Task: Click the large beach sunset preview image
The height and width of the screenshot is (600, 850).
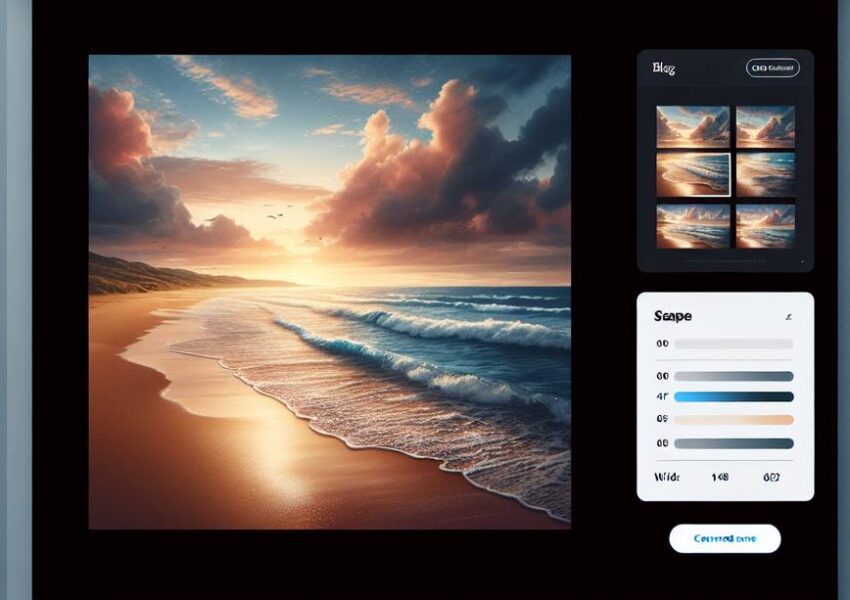Action: click(329, 291)
